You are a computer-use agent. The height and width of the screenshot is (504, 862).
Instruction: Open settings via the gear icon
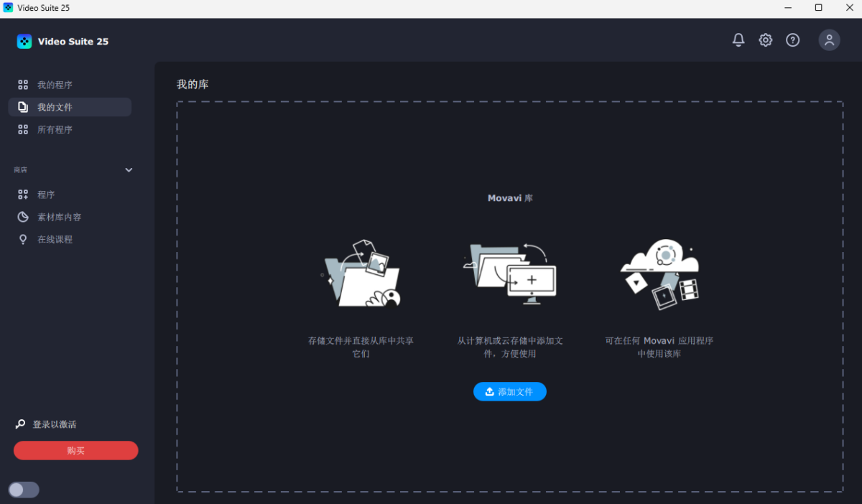click(766, 40)
